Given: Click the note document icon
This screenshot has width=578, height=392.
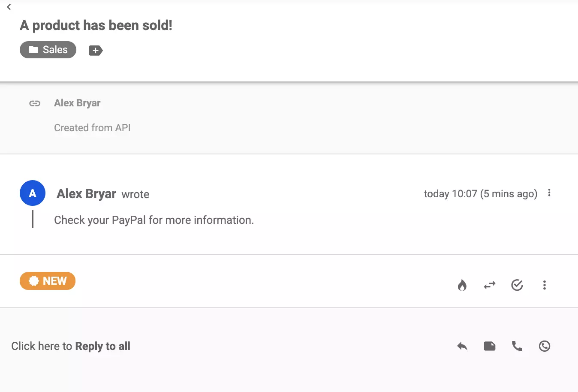Looking at the screenshot, I should pyautogui.click(x=490, y=346).
